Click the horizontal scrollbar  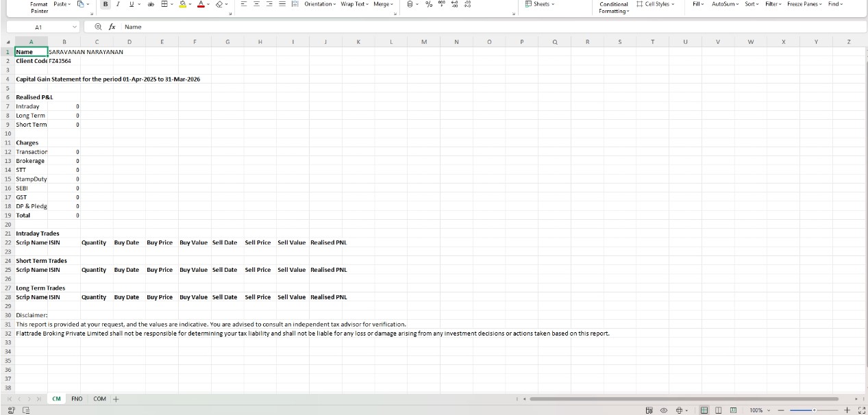pyautogui.click(x=684, y=399)
